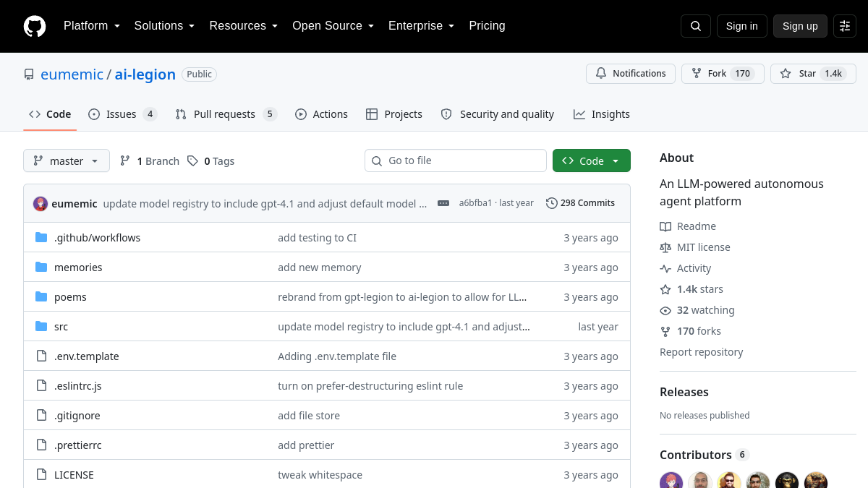This screenshot has height=488, width=868.
Task: View the 170 forks link in About
Action: (690, 331)
